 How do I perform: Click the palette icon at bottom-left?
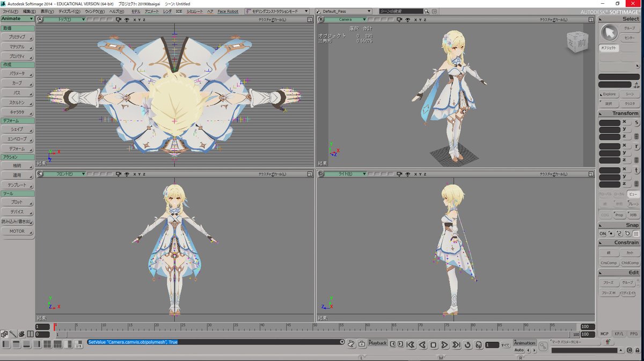(x=21, y=334)
